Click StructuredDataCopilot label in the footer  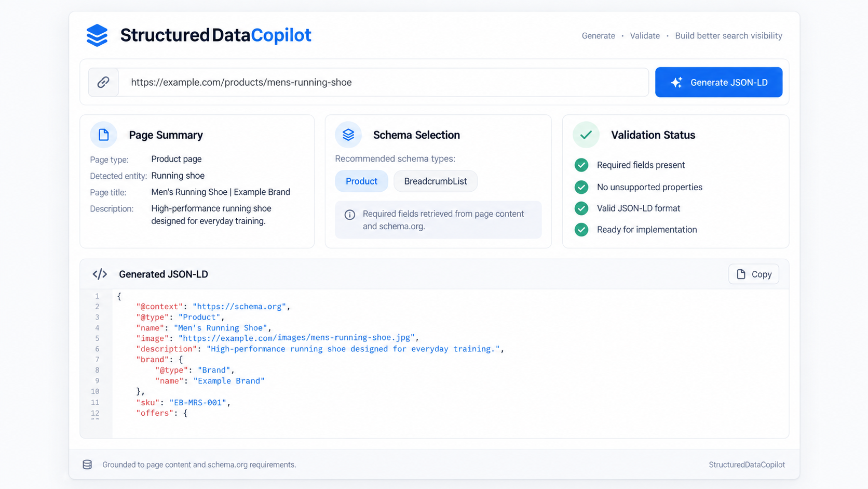tap(747, 465)
